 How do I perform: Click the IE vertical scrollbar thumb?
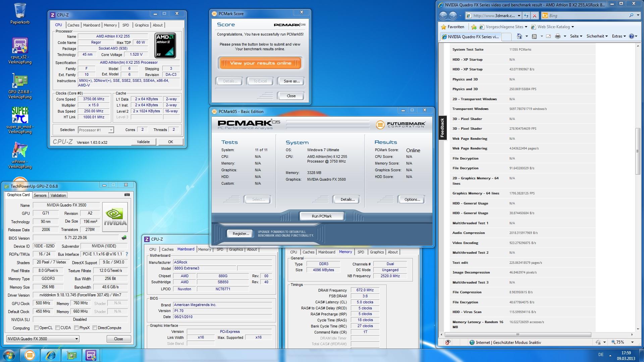coord(637,151)
